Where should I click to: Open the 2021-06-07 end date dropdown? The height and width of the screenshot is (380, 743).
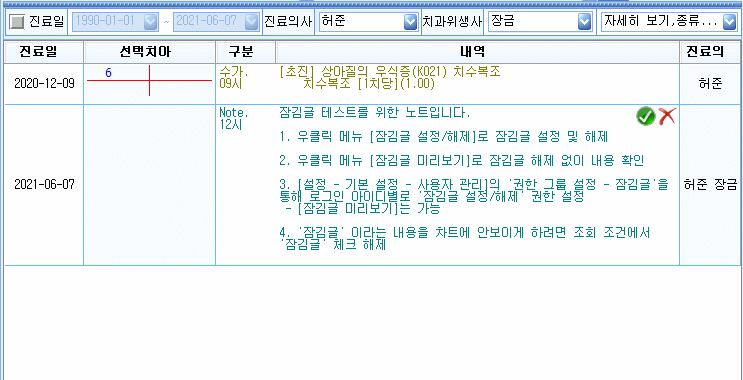(253, 22)
